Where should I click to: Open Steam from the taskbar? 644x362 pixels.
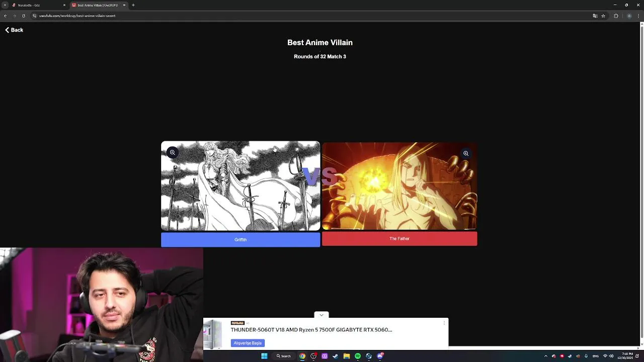336,356
